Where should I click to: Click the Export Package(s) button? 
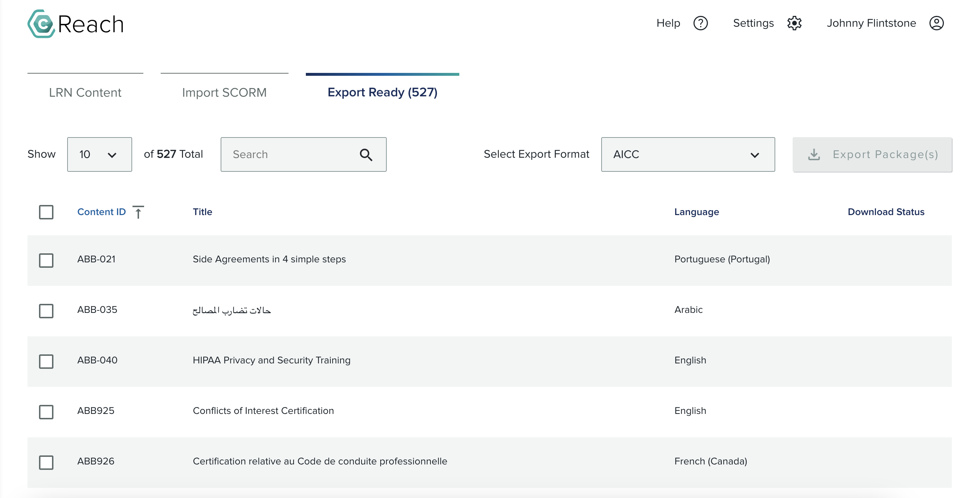coord(872,154)
